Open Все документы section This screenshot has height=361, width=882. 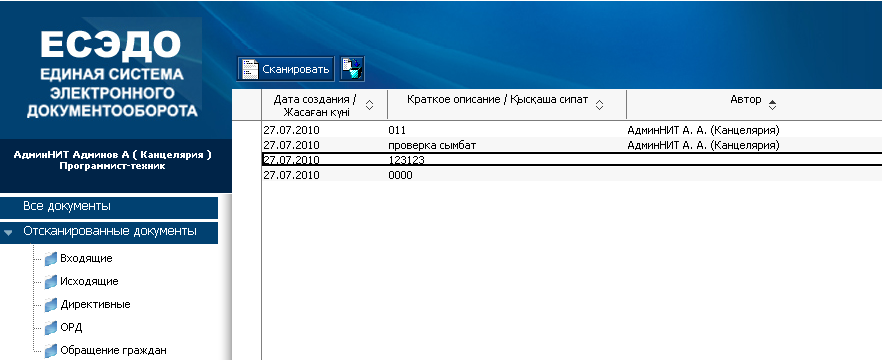pyautogui.click(x=109, y=207)
